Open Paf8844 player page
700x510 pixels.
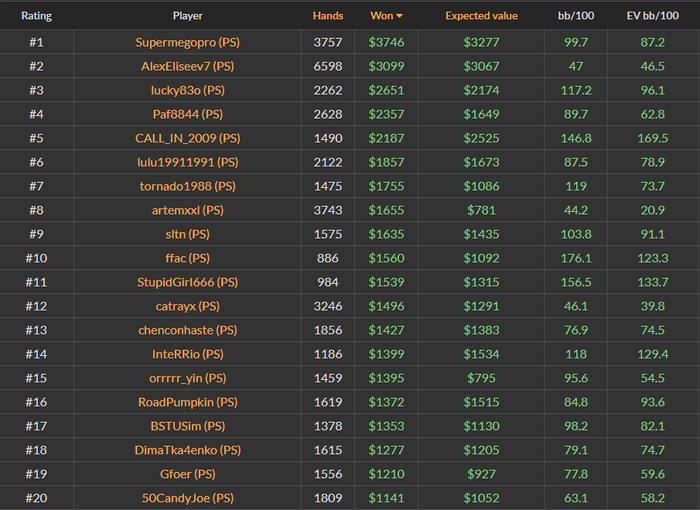tap(187, 114)
